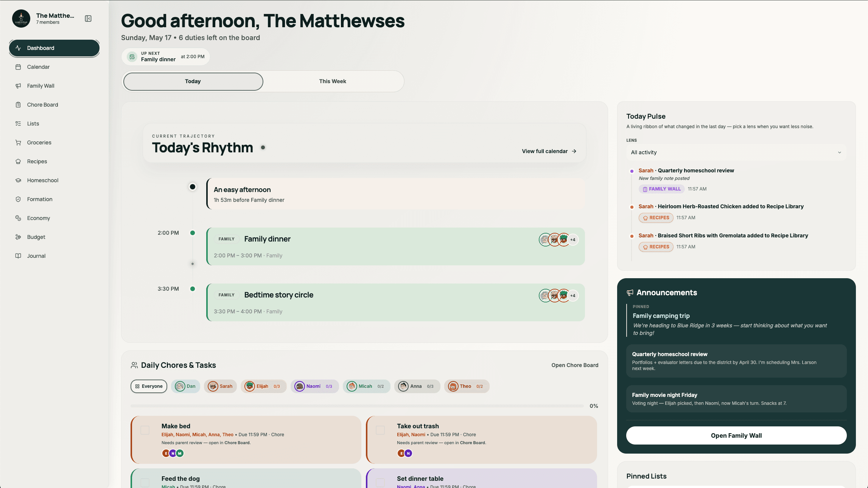Click the 2:00 PM timeline dot
Viewport: 868px width, 488px height.
click(x=193, y=233)
